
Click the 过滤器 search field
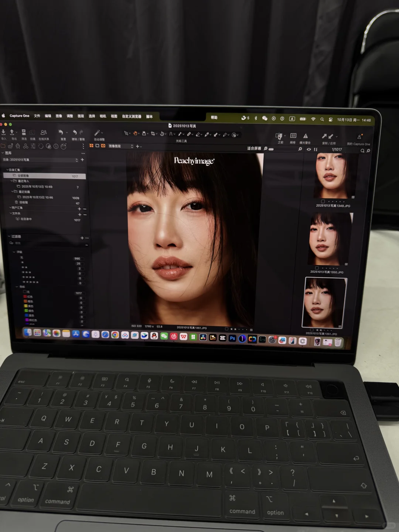48,243
